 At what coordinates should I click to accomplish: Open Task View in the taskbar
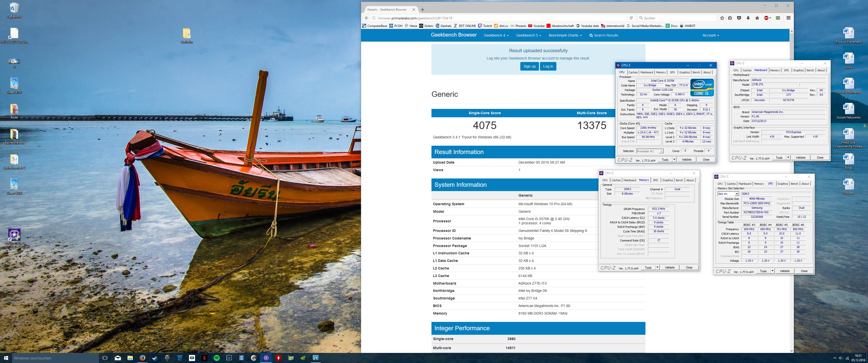pyautogui.click(x=105, y=358)
